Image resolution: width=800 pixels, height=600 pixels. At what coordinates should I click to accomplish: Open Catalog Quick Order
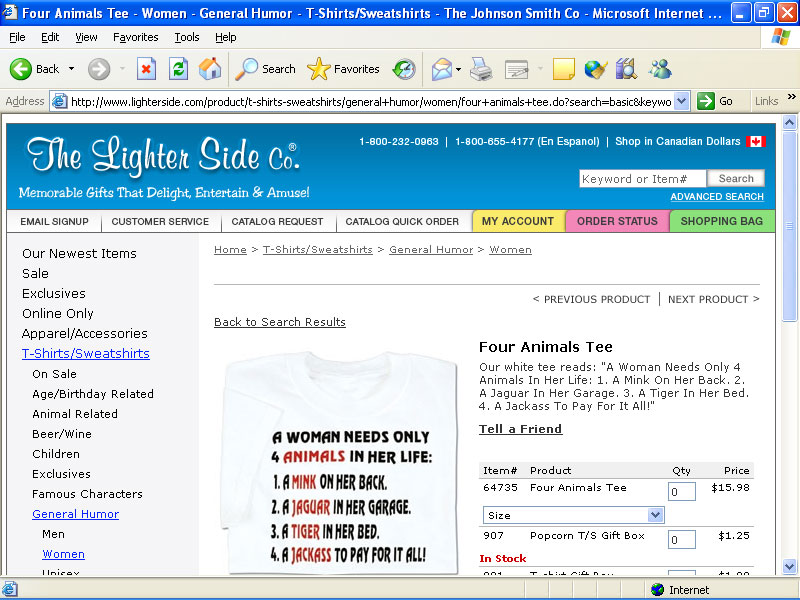point(402,221)
